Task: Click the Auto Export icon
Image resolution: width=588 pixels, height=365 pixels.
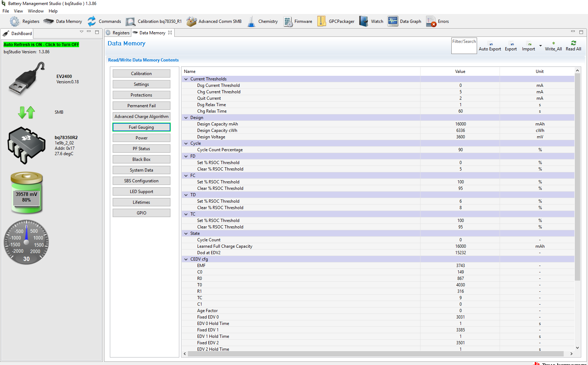Action: pyautogui.click(x=491, y=44)
